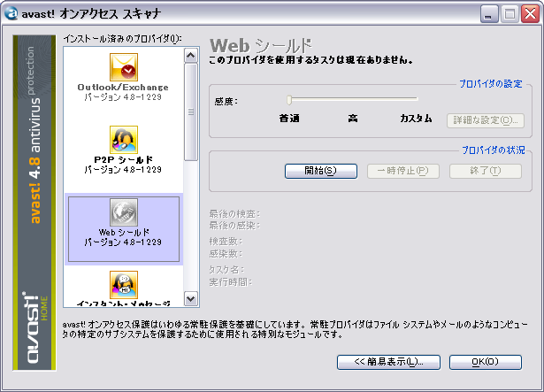Click the プロバイダの設定 group title

[x=491, y=84]
